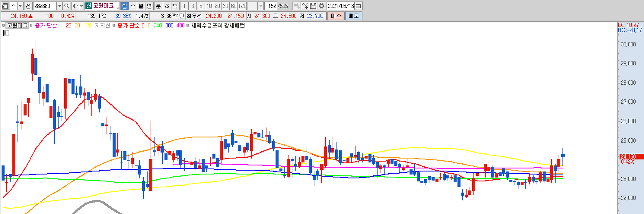Image resolution: width=644 pixels, height=214 pixels.
Task: Click the volume value 139,172
Action: [97, 16]
